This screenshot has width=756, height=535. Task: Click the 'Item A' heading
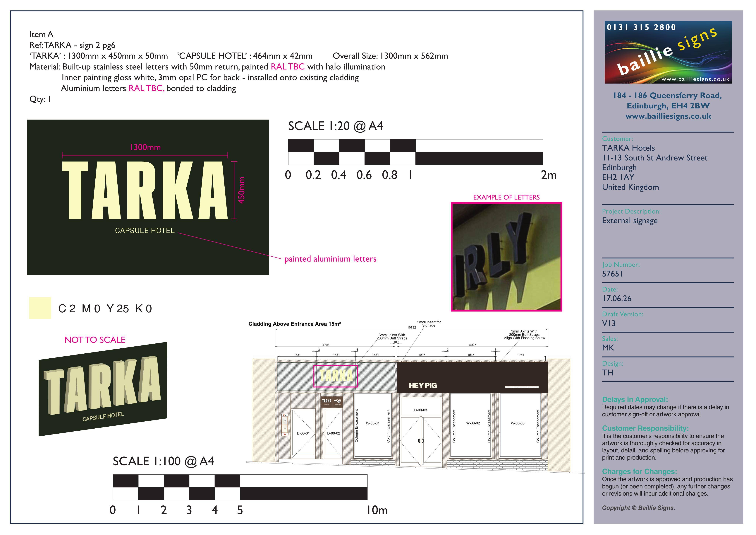(41, 34)
